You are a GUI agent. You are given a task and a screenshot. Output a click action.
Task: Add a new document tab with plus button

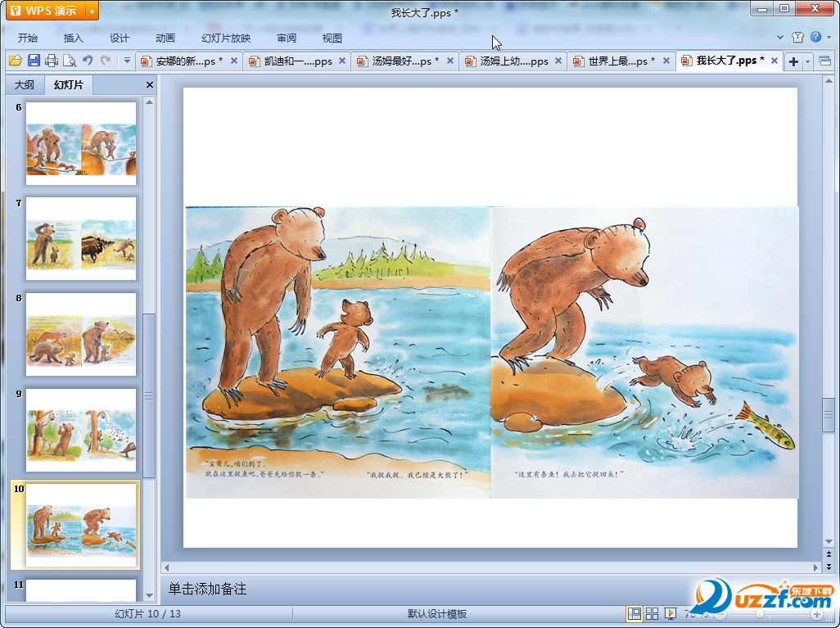coord(794,61)
